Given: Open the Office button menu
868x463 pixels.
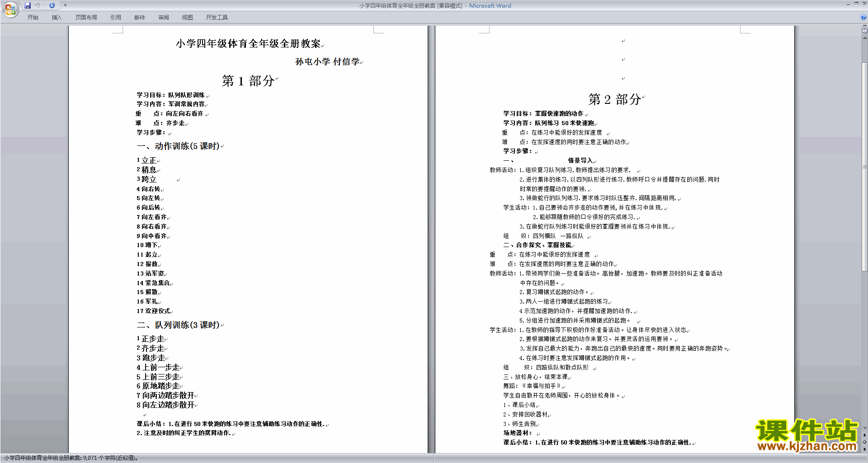Looking at the screenshot, I should (10, 9).
